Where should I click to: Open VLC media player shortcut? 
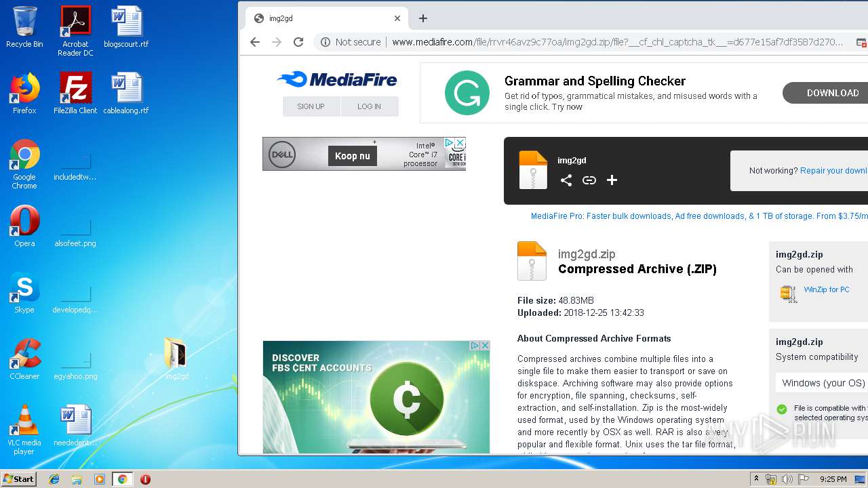(24, 430)
